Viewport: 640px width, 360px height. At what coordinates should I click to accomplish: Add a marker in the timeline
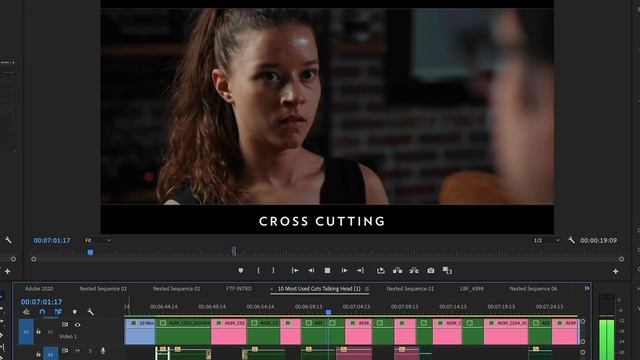[x=74, y=312]
